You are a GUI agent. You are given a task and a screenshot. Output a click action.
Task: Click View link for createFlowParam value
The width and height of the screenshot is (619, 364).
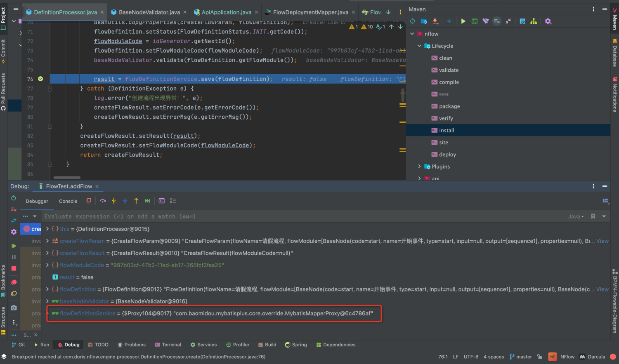[602, 241]
